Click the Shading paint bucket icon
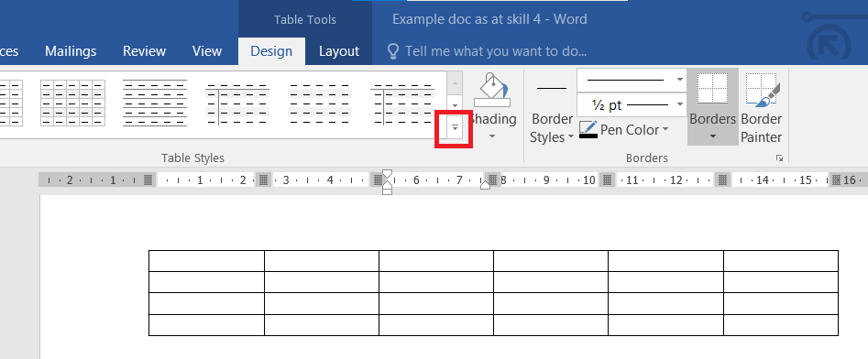 [491, 90]
